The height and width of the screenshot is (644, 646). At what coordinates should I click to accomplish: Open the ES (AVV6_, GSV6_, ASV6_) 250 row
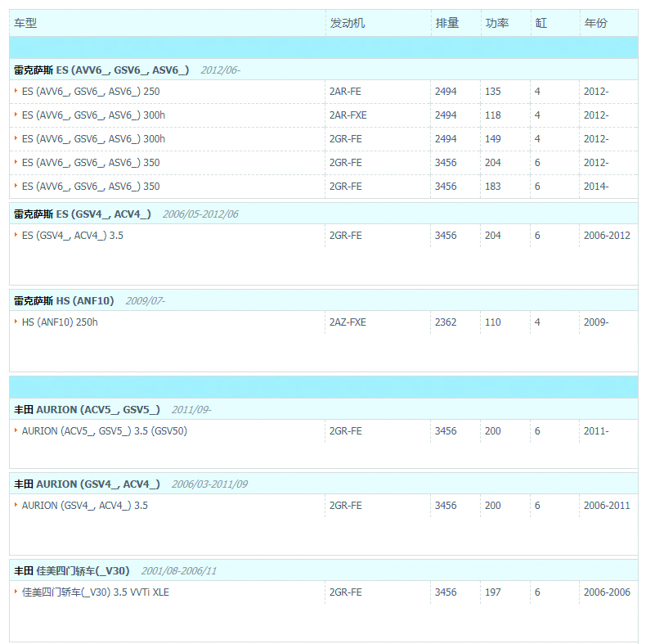(x=91, y=92)
